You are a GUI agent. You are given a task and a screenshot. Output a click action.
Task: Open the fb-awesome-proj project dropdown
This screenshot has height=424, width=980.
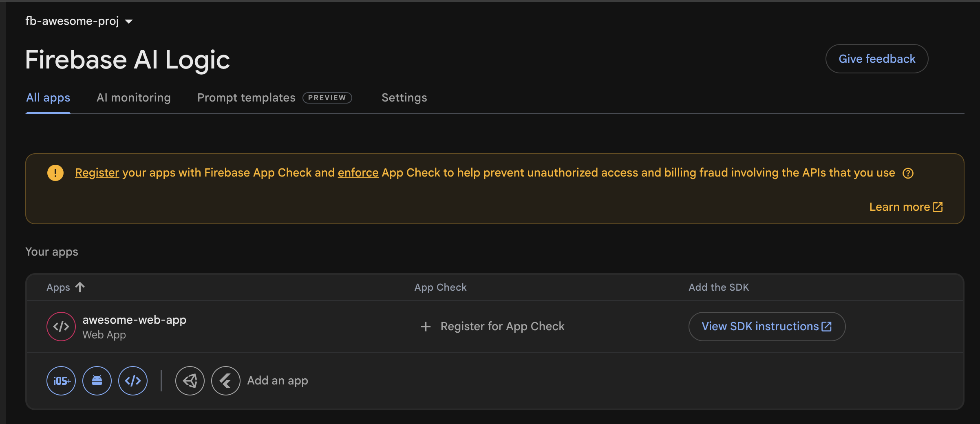[x=79, y=21]
